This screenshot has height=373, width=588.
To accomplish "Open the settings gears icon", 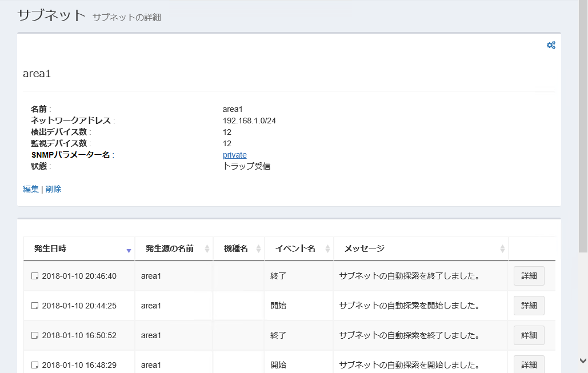I will click(x=551, y=45).
